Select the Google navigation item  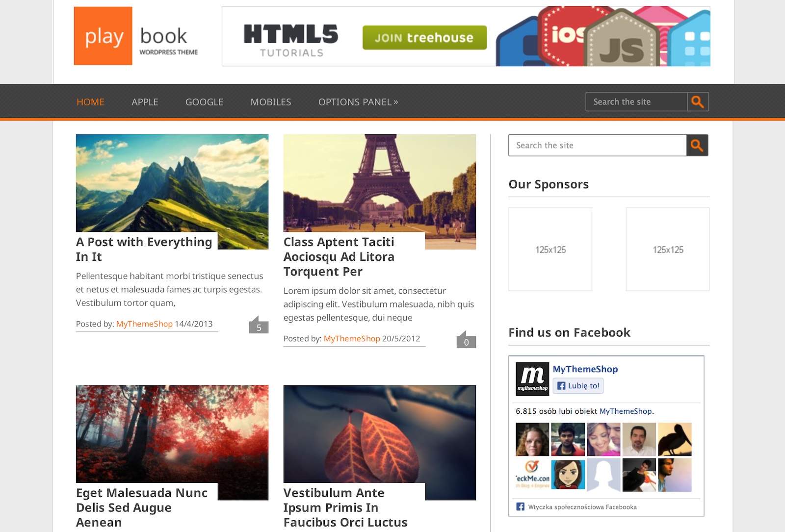[x=204, y=102]
